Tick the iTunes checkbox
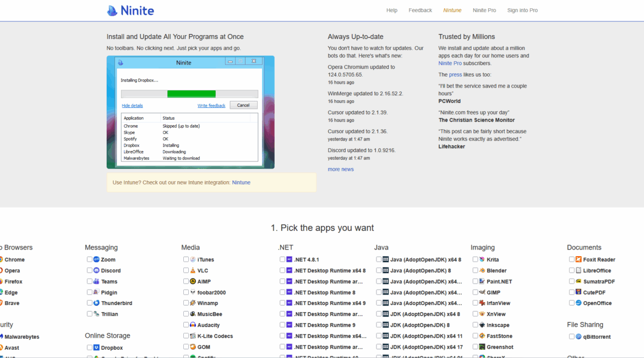644x358 pixels. 186,259
